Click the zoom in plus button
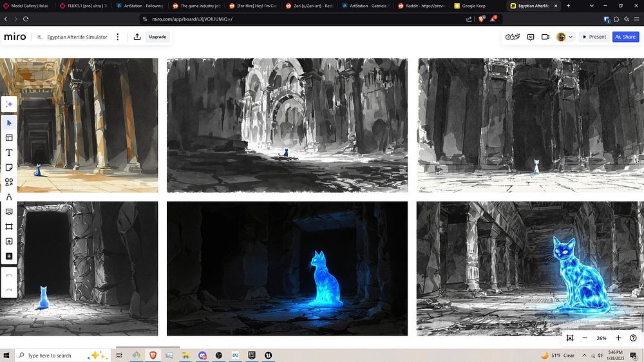Viewport: 644px width, 362px height. 618,338
